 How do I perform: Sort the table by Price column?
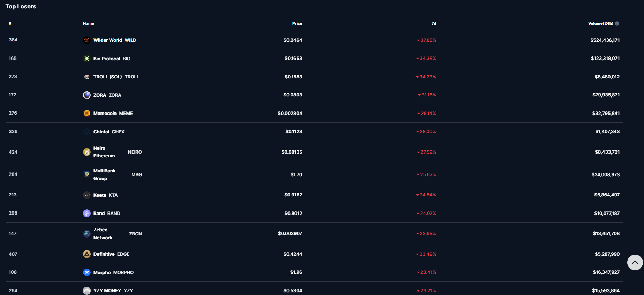tap(297, 23)
